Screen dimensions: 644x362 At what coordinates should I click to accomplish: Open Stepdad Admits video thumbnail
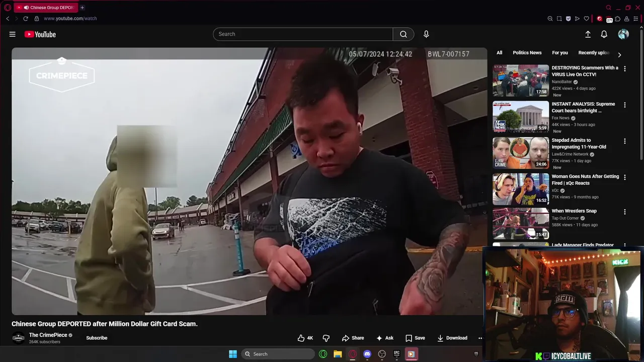pyautogui.click(x=521, y=153)
